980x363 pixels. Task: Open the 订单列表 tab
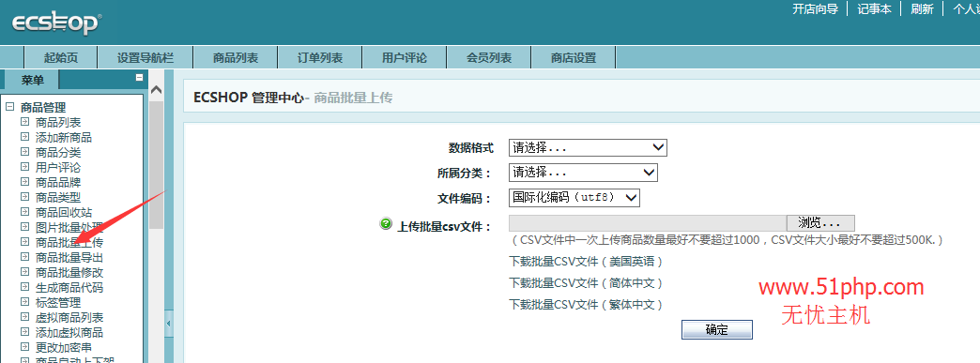(x=320, y=57)
